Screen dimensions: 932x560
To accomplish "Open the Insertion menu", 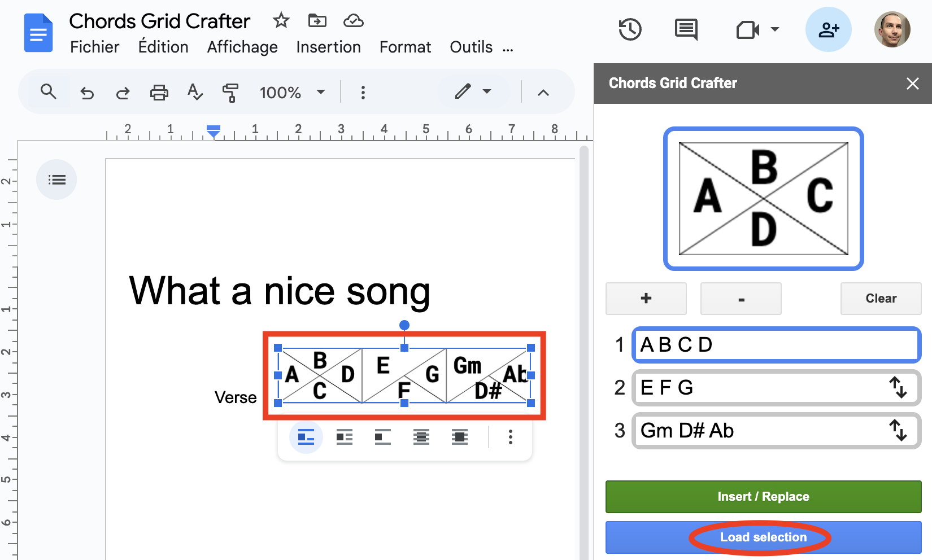I will (328, 47).
